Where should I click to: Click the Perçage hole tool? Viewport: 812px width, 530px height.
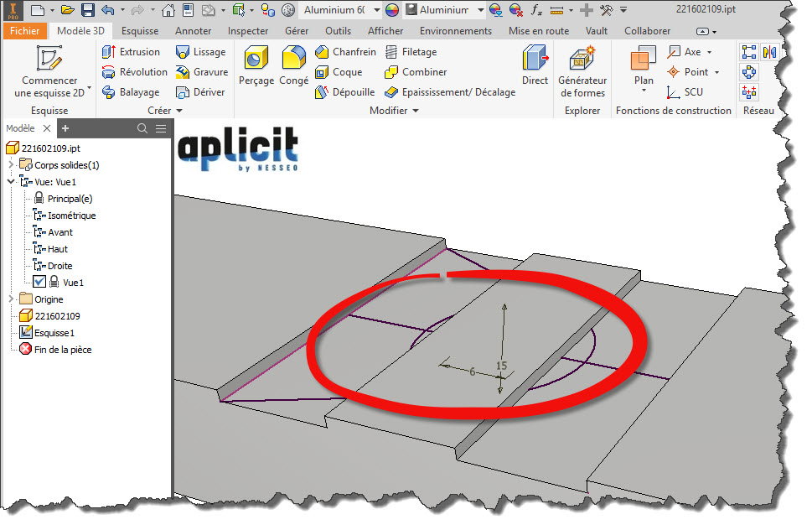[256, 65]
